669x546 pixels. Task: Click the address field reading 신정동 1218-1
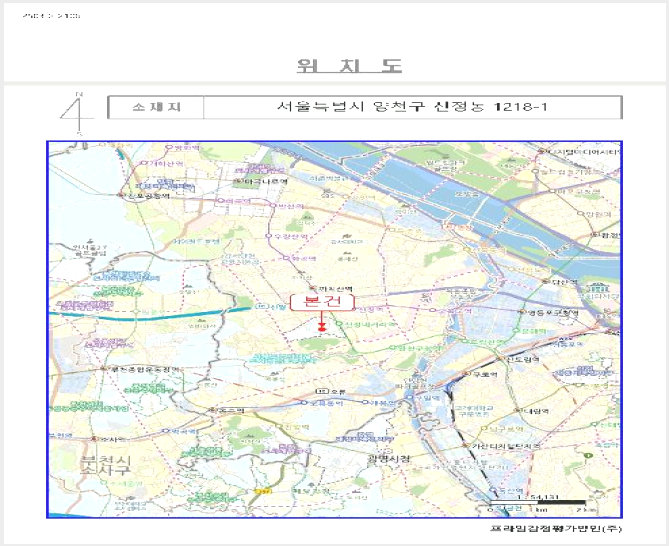point(412,107)
